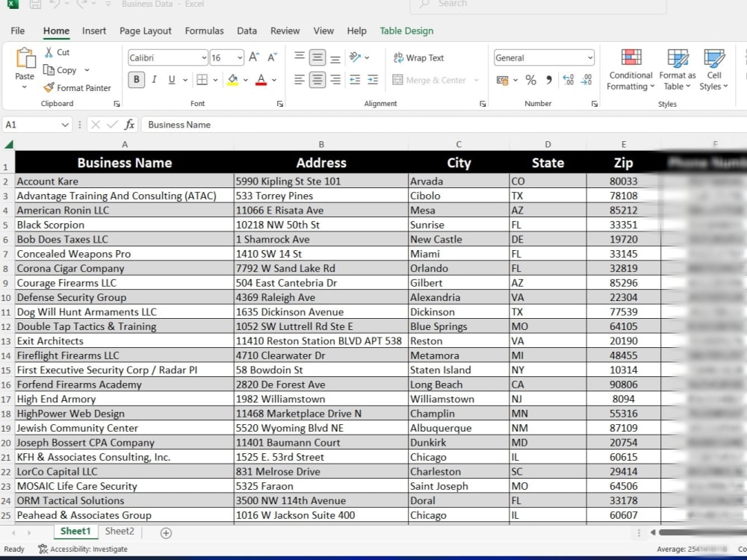Select the Address header cell
Screen dimensions: 747x560
click(x=321, y=162)
